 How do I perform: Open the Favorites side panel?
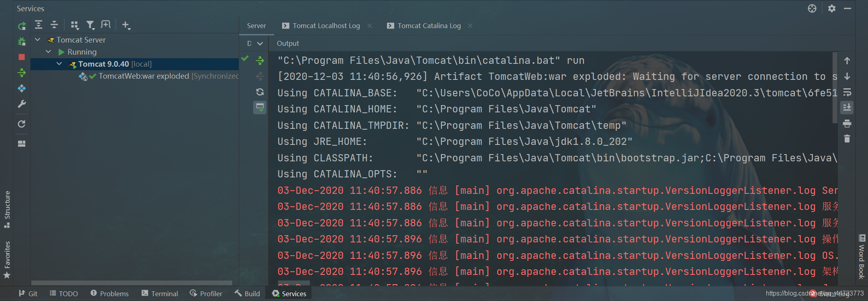tap(7, 260)
